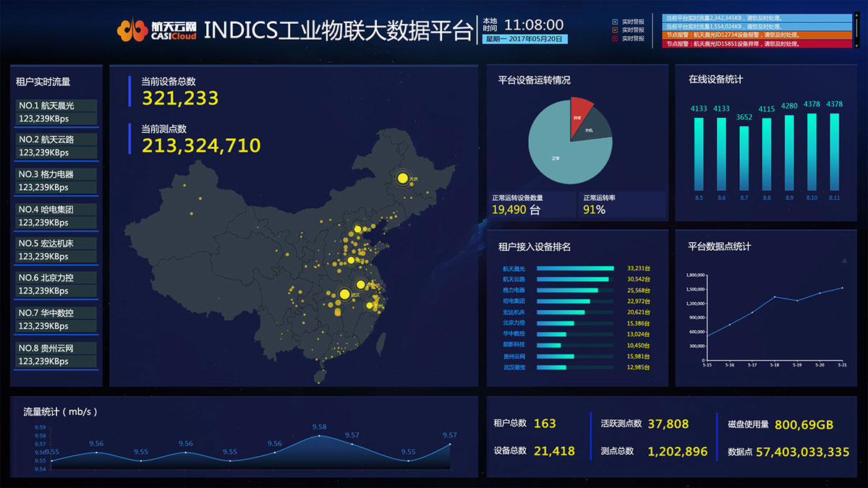Click the 8.5 bar in 在线设备统计
The width and height of the screenshot is (868, 488).
tap(699, 154)
